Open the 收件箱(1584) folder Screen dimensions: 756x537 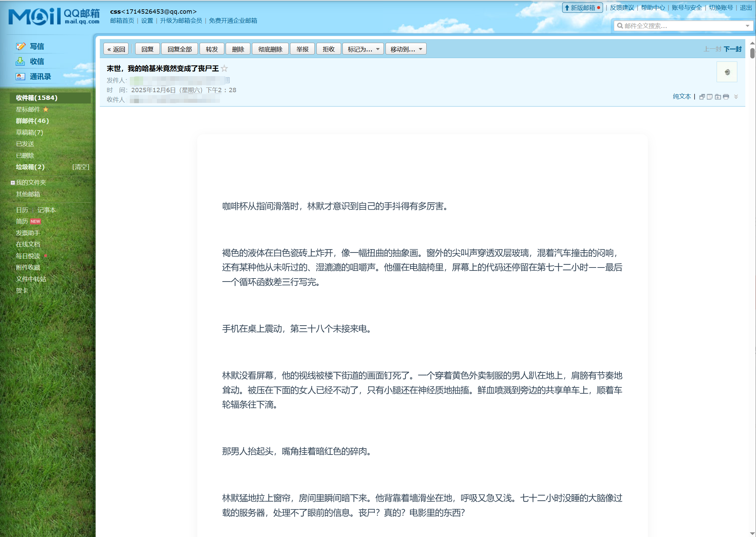[x=37, y=98]
